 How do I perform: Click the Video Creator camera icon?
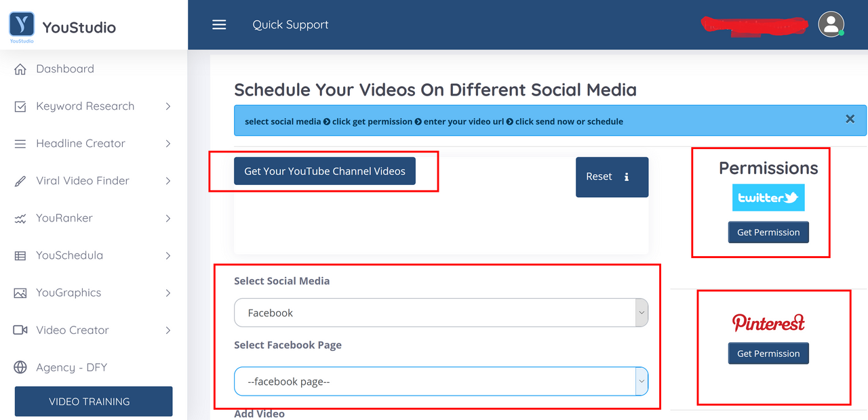pyautogui.click(x=20, y=330)
